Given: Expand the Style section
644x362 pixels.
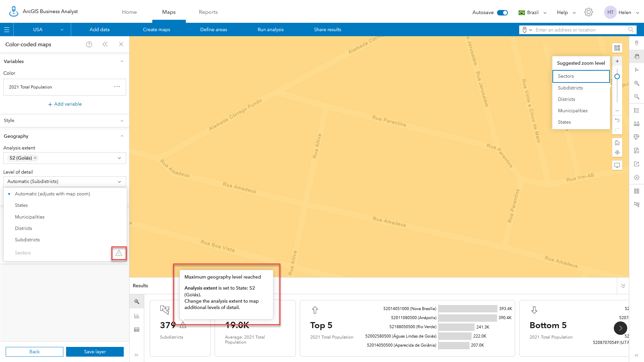Looking at the screenshot, I should (122, 121).
